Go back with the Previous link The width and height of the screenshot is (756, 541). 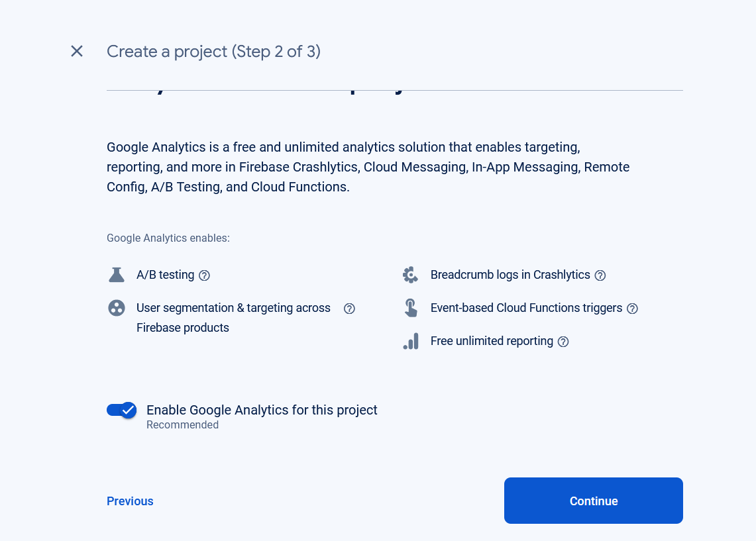point(130,501)
